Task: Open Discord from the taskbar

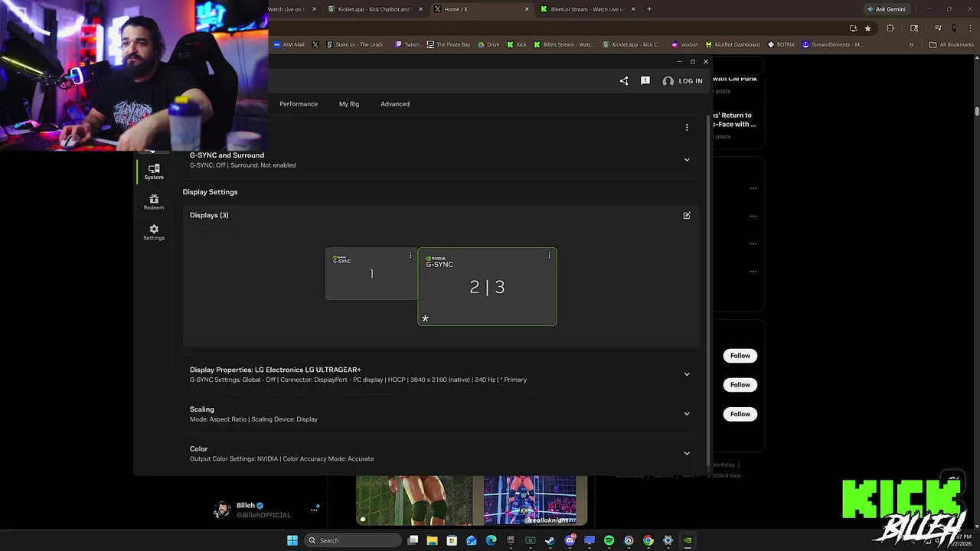Action: (570, 540)
